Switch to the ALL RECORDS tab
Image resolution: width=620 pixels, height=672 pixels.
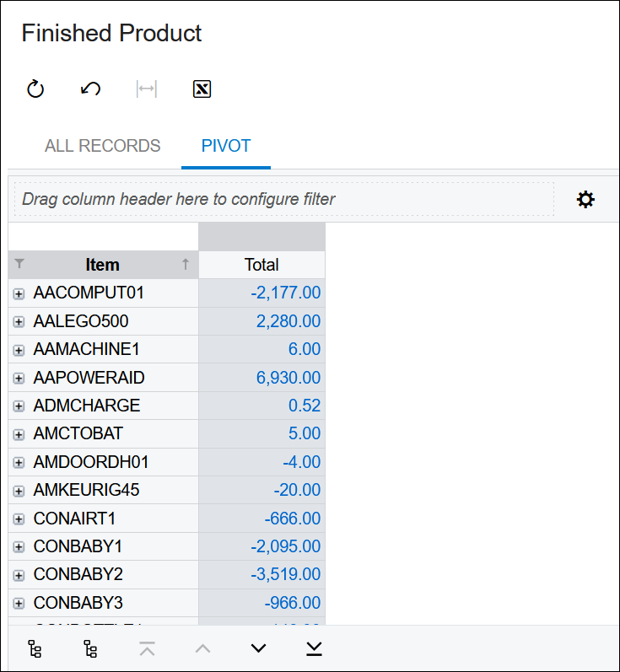point(102,146)
